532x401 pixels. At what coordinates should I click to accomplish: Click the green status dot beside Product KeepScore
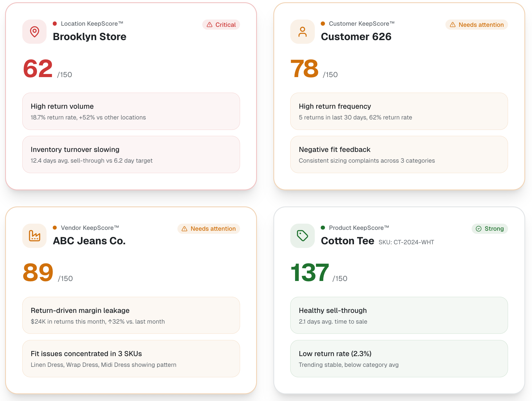coord(323,228)
